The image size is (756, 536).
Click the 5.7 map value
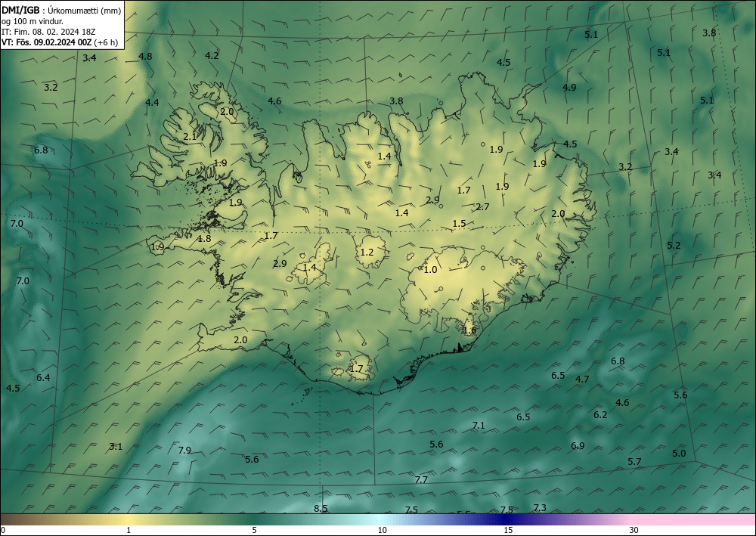[x=634, y=461]
